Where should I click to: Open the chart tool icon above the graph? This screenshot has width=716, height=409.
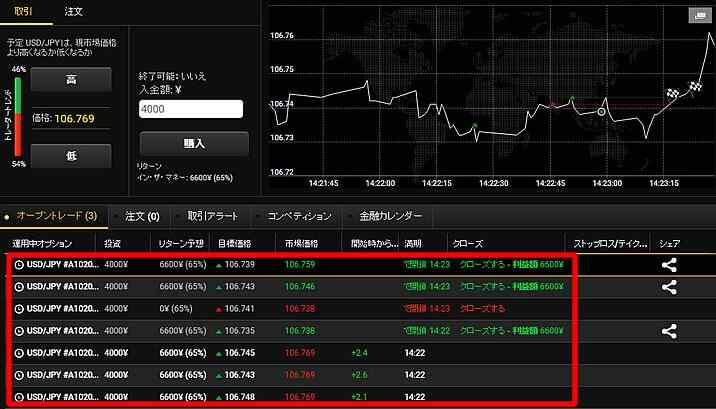coord(700,15)
